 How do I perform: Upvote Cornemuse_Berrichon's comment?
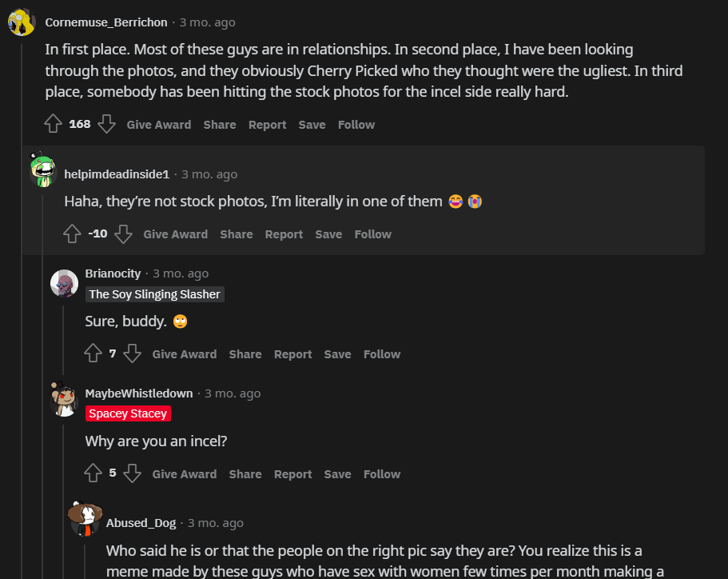(53, 124)
